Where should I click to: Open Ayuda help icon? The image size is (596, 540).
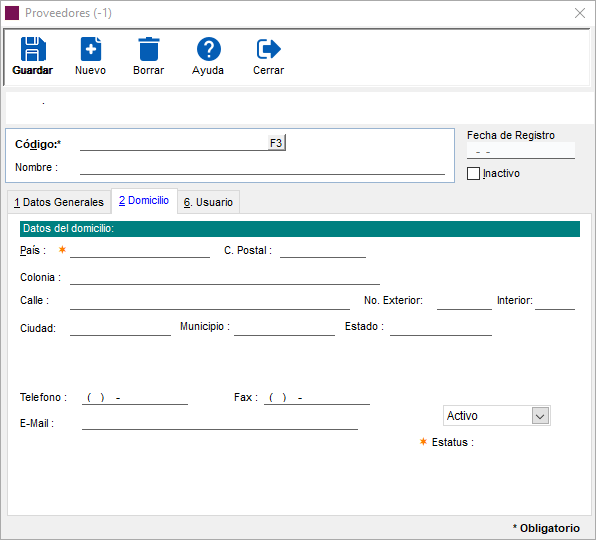coord(208,49)
